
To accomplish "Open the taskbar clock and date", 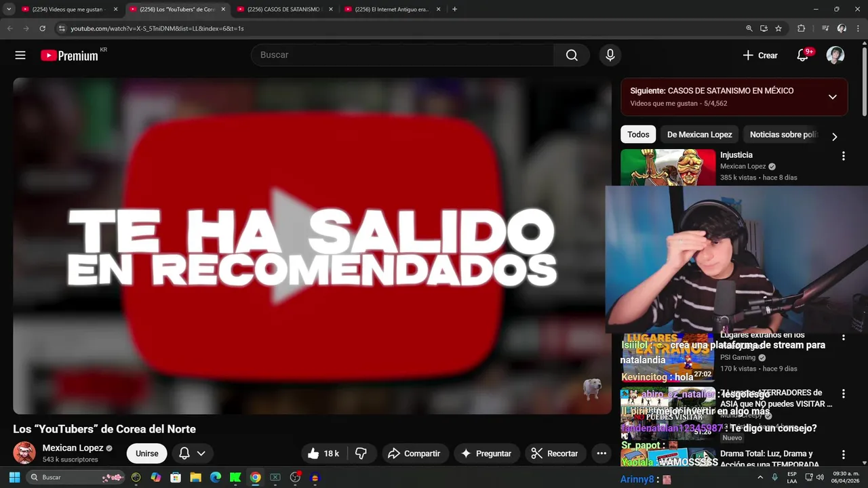I will point(845,477).
